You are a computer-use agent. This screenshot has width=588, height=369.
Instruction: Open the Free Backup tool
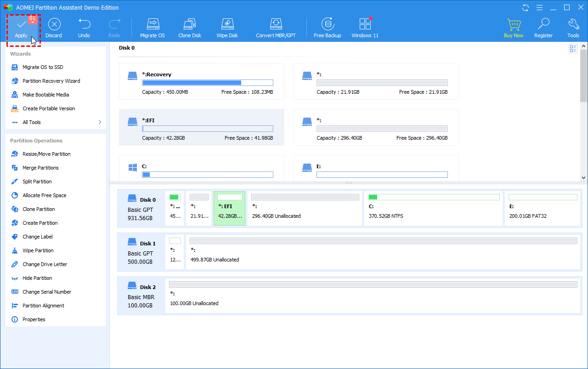click(327, 27)
